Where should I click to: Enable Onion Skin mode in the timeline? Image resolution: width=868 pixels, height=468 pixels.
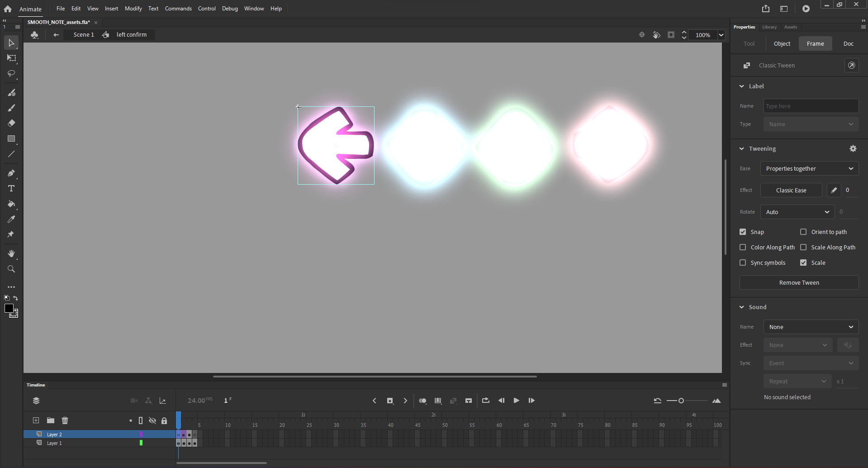coord(422,400)
